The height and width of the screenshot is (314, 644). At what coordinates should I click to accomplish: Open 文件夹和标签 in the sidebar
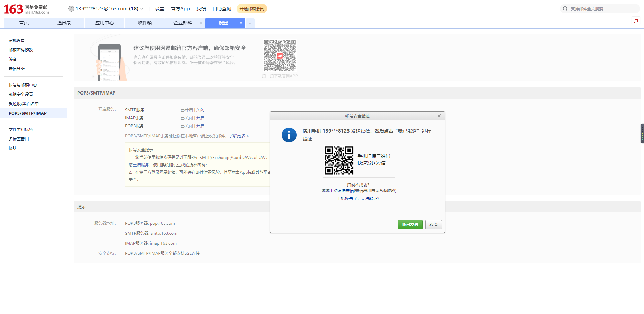[x=21, y=129]
